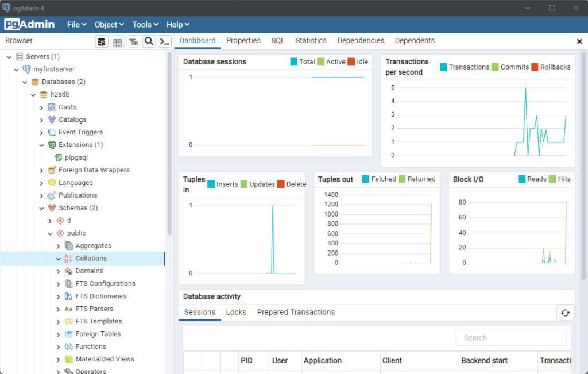This screenshot has width=588, height=374.
Task: Open the Object menu
Action: coord(109,25)
